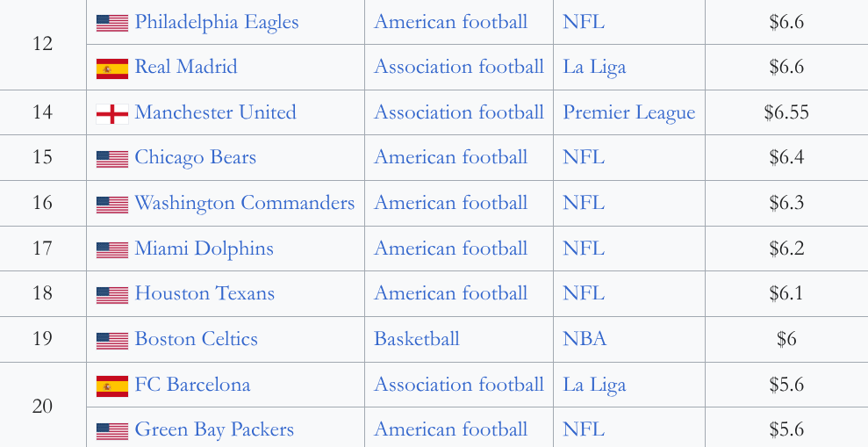
Task: Open the Washington Commanders link
Action: point(245,203)
